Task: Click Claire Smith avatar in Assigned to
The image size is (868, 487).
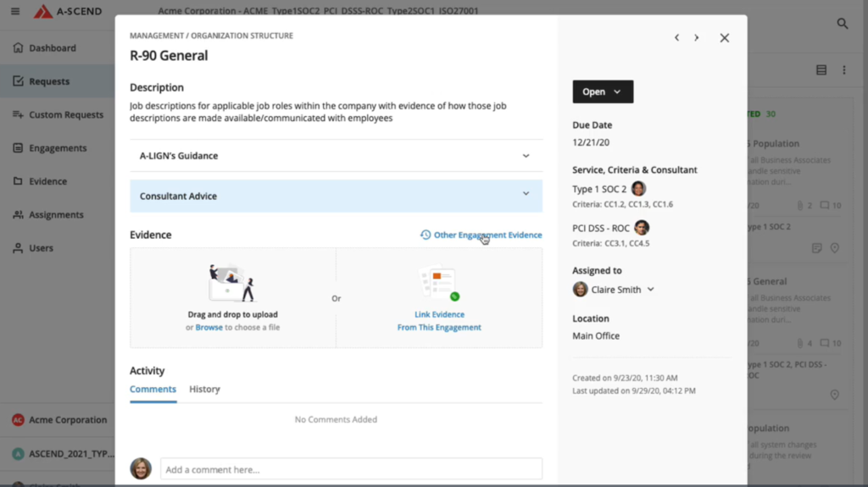Action: coord(580,290)
